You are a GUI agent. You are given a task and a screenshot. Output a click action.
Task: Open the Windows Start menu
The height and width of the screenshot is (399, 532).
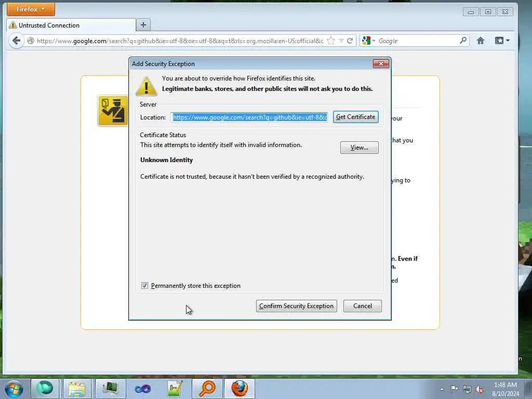tap(14, 389)
